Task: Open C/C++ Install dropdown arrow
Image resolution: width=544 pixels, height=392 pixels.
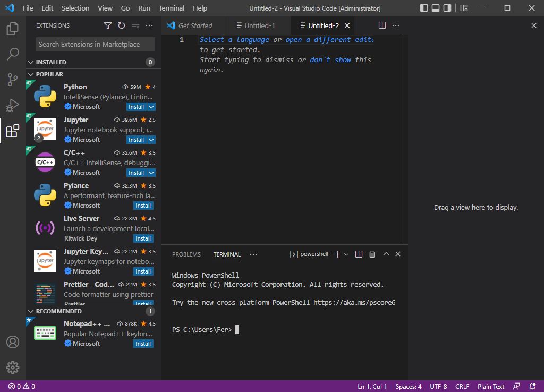Action: point(151,173)
